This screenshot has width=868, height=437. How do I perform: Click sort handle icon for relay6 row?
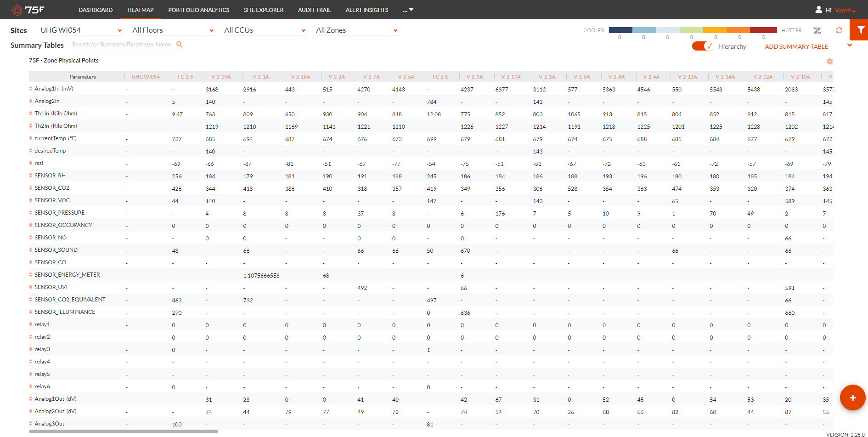point(31,386)
